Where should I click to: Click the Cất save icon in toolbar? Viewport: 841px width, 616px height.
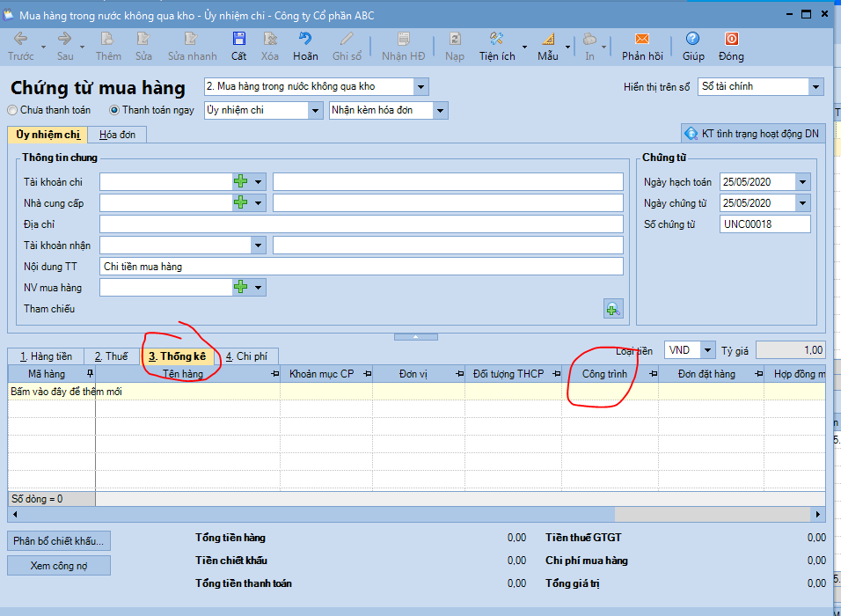click(238, 40)
